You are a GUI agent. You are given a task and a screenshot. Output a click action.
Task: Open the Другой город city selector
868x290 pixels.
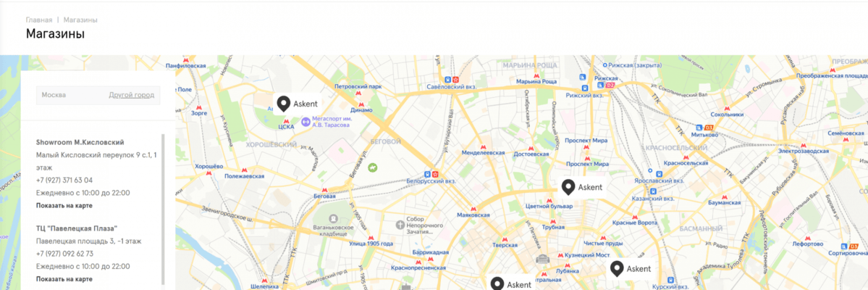pyautogui.click(x=131, y=95)
